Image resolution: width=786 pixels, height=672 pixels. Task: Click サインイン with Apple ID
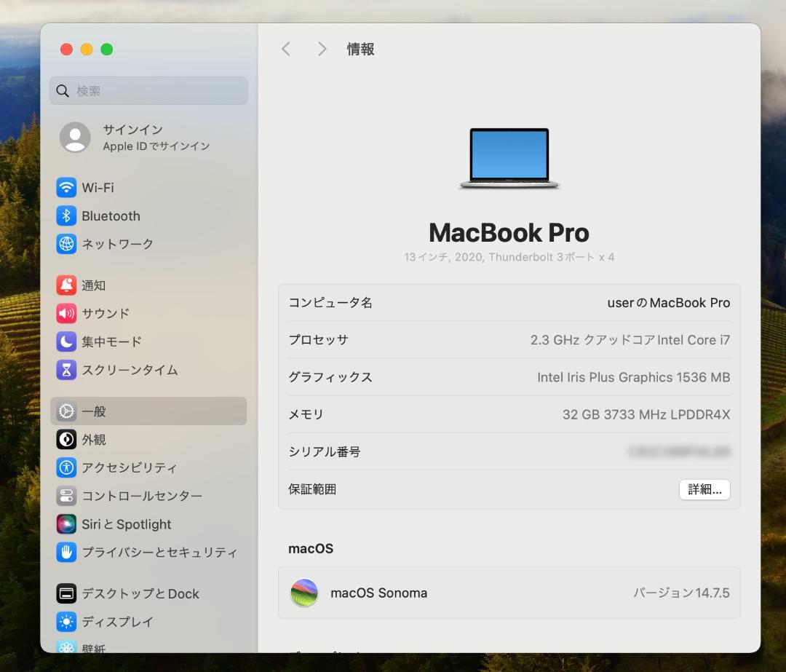148,137
